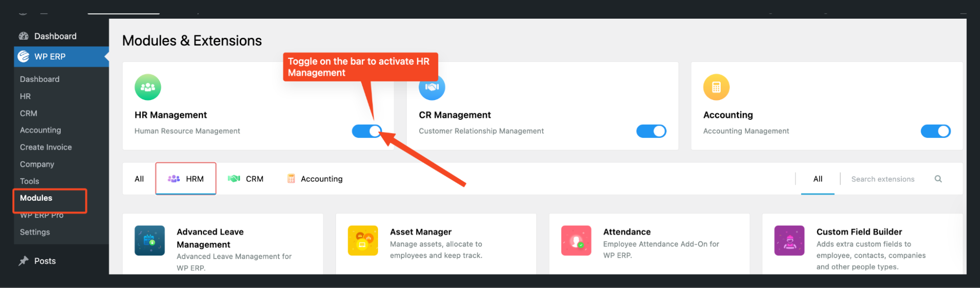
Task: Open the Create Invoice submenu item
Action: point(46,147)
